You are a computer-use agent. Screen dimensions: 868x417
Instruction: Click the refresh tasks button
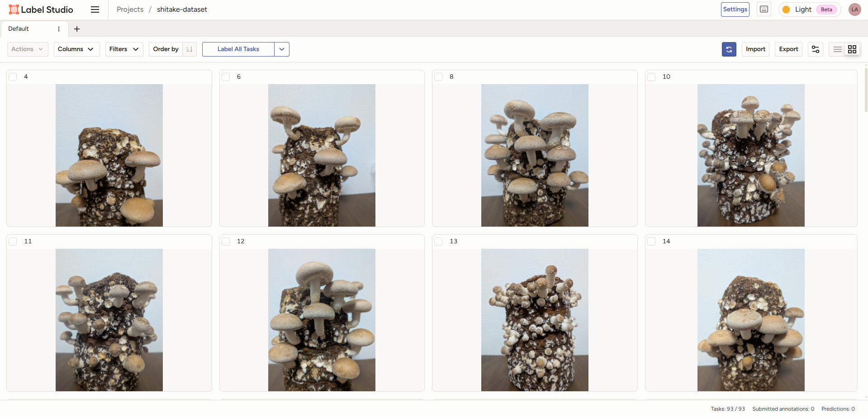pyautogui.click(x=729, y=49)
